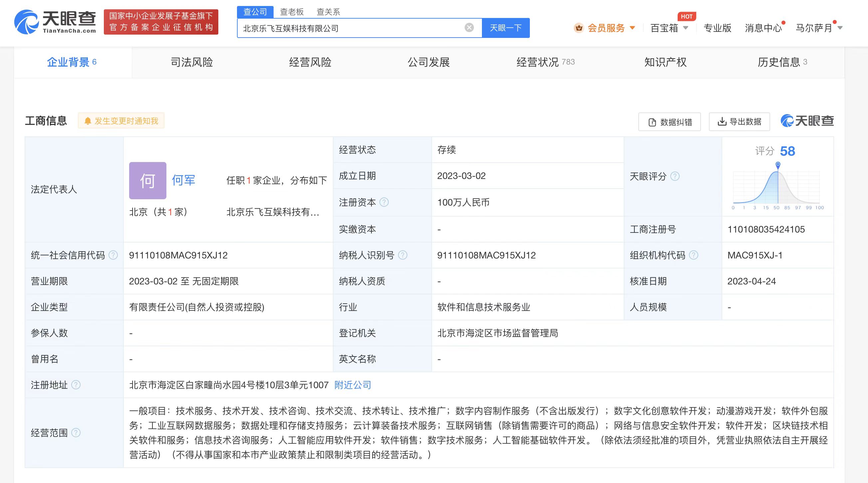868x483 pixels.
Task: Open 会员服务 dropdown
Action: (x=605, y=28)
